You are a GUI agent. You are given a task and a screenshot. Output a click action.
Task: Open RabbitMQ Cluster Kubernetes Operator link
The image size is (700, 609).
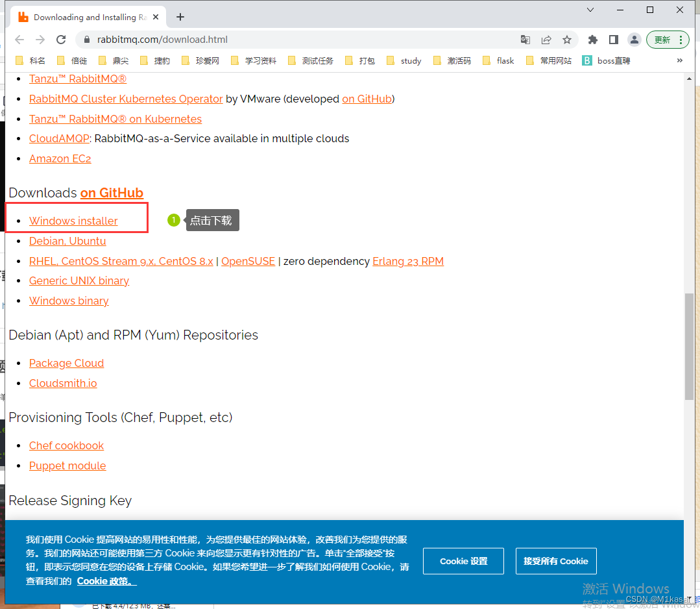coord(126,99)
